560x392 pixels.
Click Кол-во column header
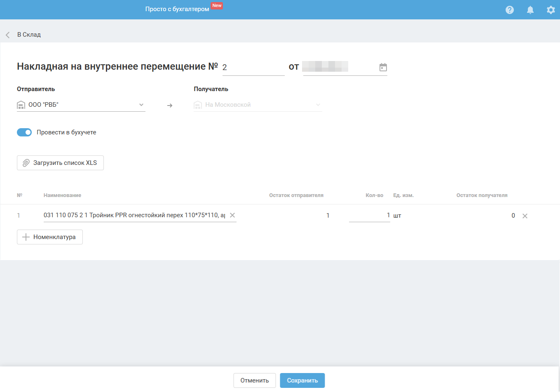(375, 195)
